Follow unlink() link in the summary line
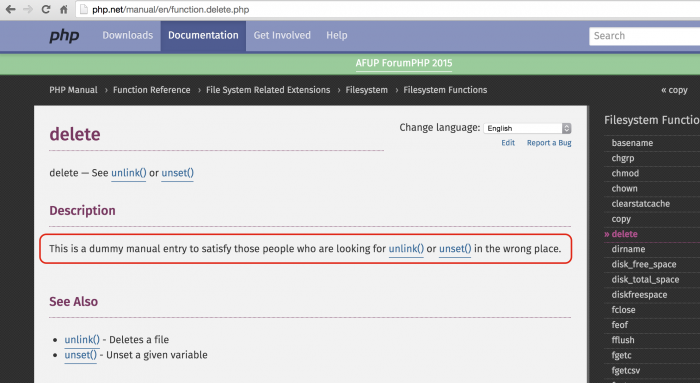The width and height of the screenshot is (700, 383). pos(129,173)
